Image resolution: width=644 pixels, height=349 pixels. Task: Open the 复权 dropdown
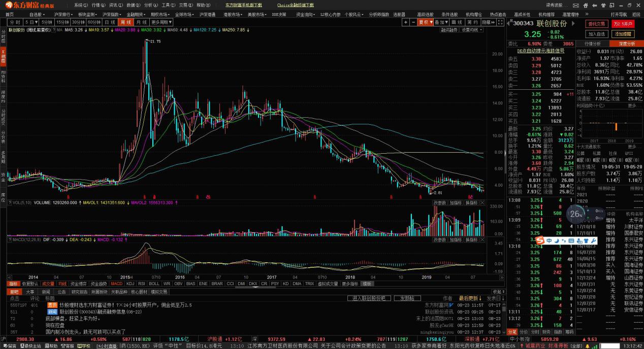[x=425, y=22]
